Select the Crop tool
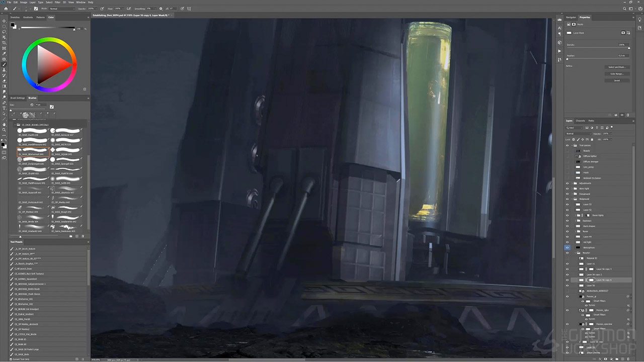The height and width of the screenshot is (362, 644). point(4,43)
